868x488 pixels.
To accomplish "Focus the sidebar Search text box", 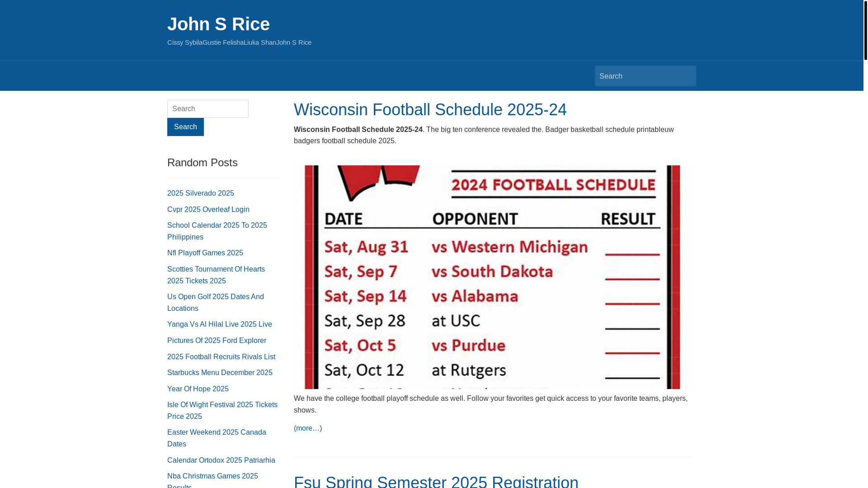I will click(x=208, y=109).
